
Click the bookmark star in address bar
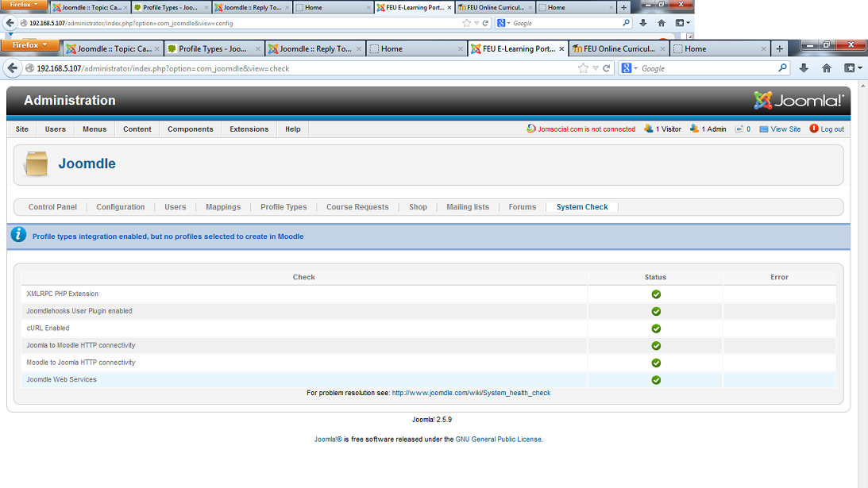[584, 68]
